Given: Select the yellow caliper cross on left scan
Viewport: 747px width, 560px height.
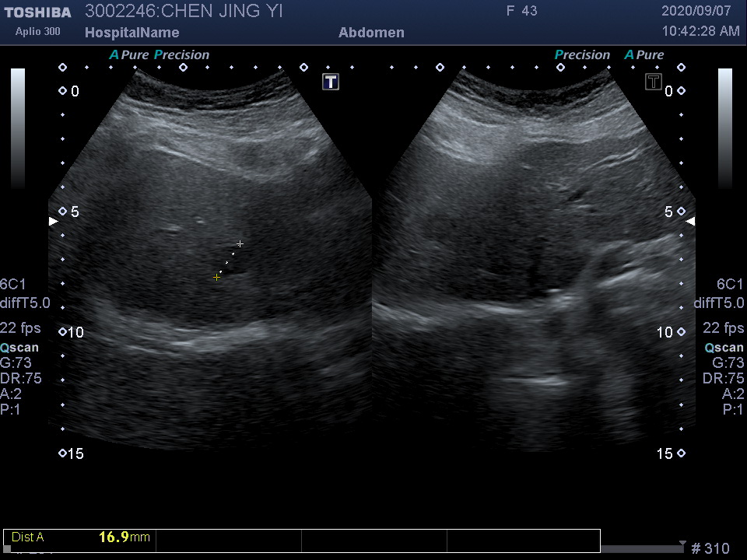Looking at the screenshot, I should pyautogui.click(x=217, y=277).
